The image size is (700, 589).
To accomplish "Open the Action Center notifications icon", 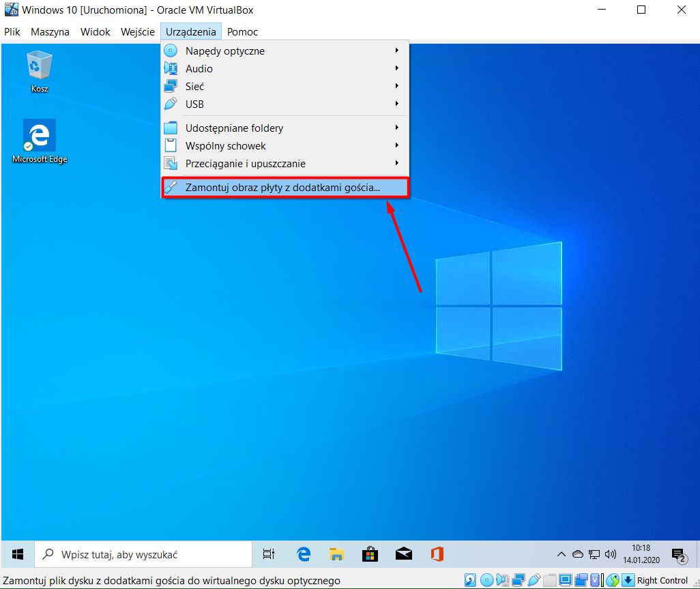I will 679,555.
